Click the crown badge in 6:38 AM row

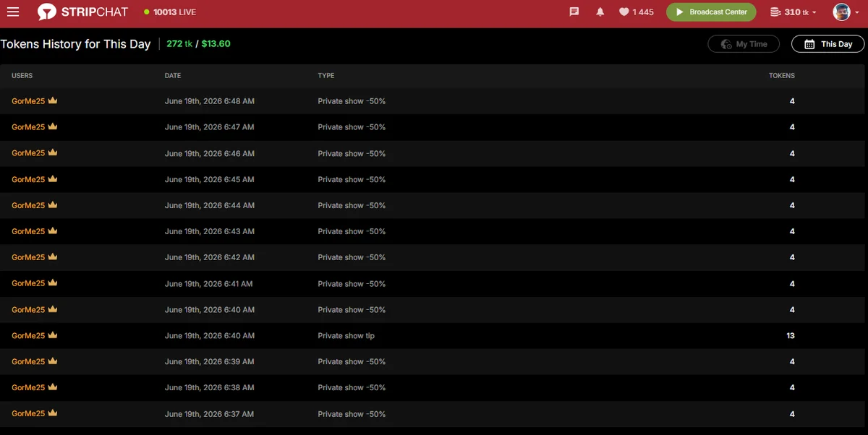[x=53, y=387]
